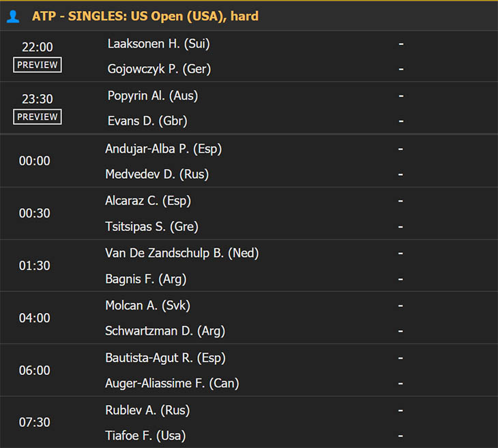498x448 pixels.
Task: Click Schwartzman D. (Arg) player name
Action: point(165,331)
